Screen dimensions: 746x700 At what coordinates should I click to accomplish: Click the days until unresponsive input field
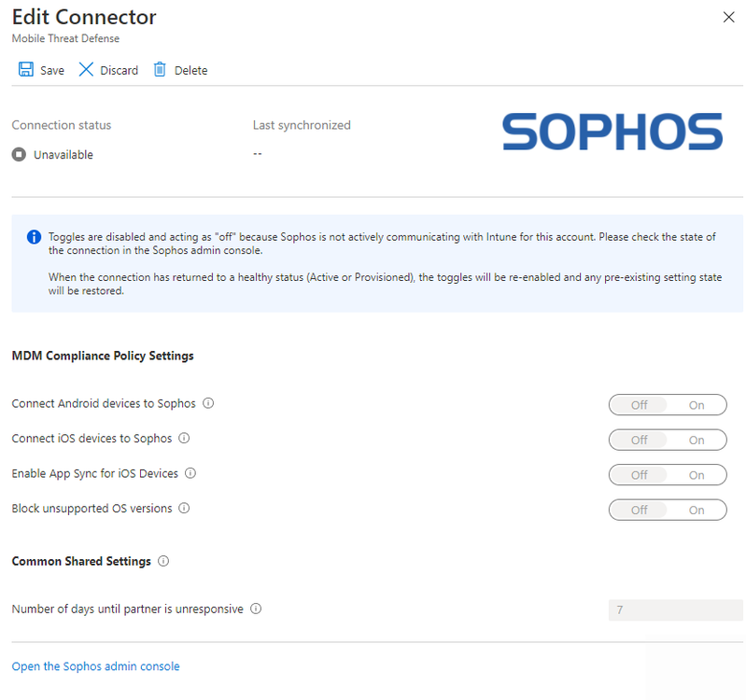pos(675,610)
